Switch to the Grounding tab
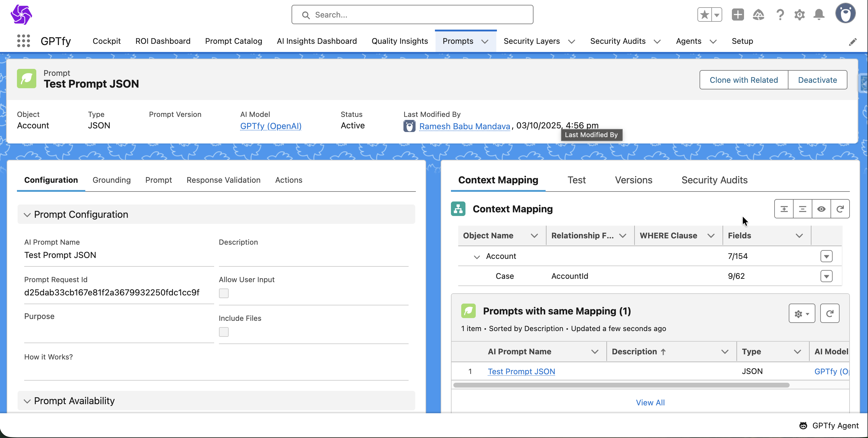868x438 pixels. [x=112, y=180]
